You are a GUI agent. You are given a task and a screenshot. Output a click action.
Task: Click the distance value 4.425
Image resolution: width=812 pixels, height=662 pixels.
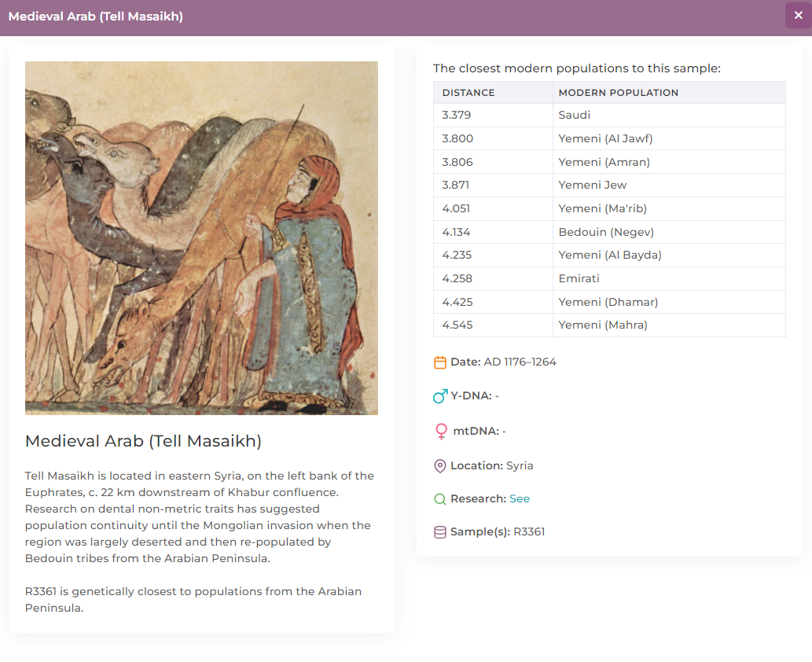click(457, 301)
